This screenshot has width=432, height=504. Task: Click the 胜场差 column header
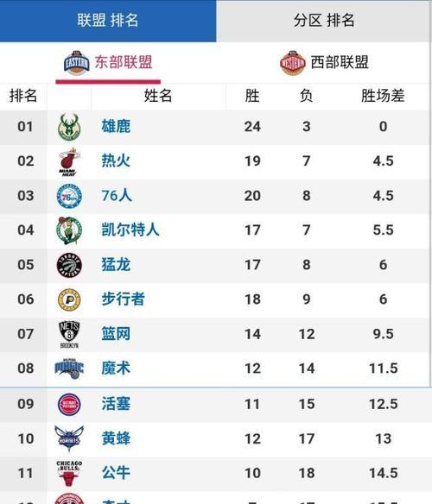point(383,96)
